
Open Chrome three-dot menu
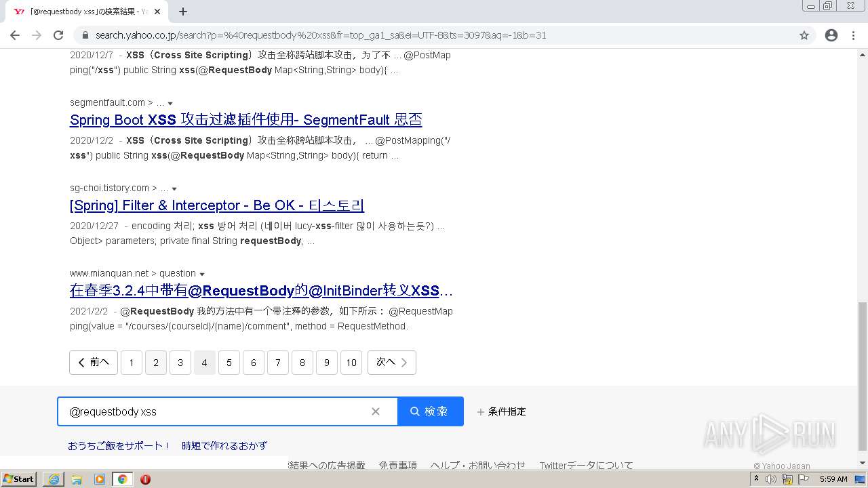[x=853, y=35]
